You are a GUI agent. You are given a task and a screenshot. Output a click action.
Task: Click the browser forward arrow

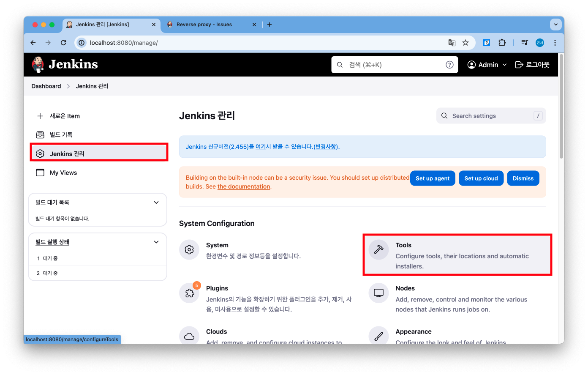coord(48,43)
